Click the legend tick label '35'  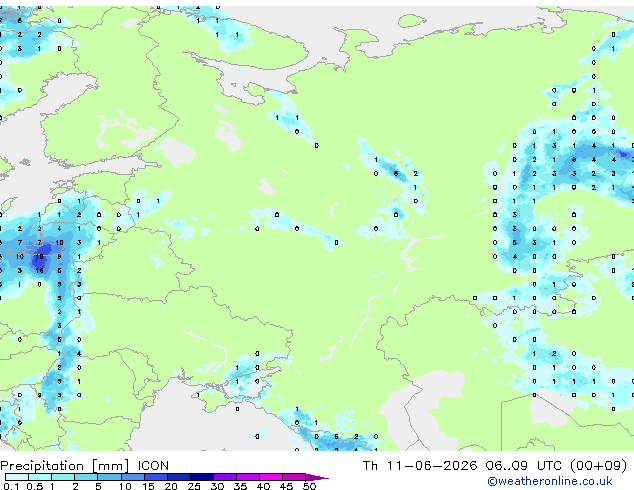click(x=240, y=486)
